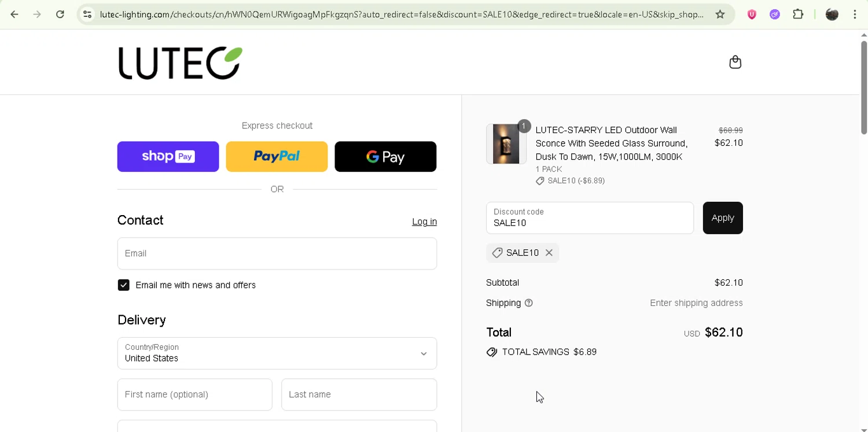Viewport: 868px width, 432px height.
Task: Open the red shield extension icon
Action: click(752, 14)
